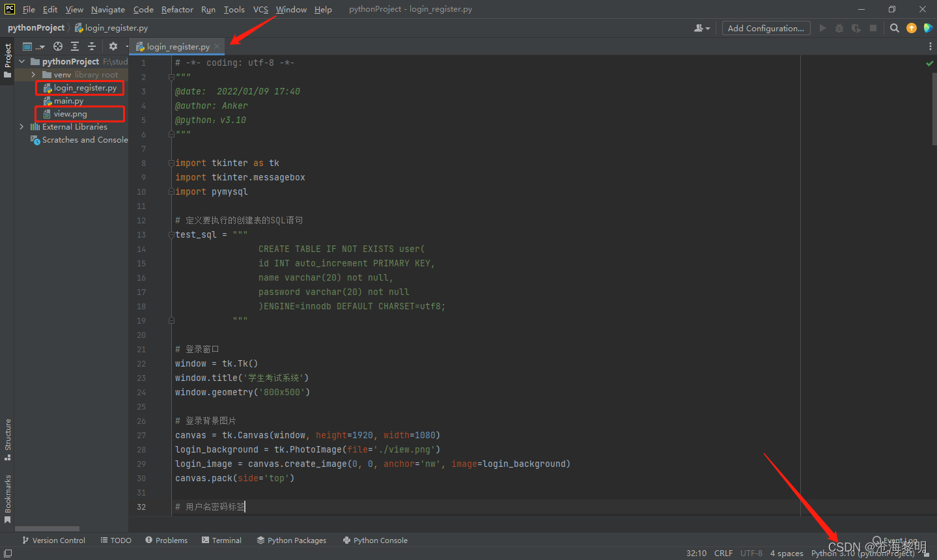Click the Add Configuration button
Image resolution: width=937 pixels, height=560 pixels.
pyautogui.click(x=765, y=28)
